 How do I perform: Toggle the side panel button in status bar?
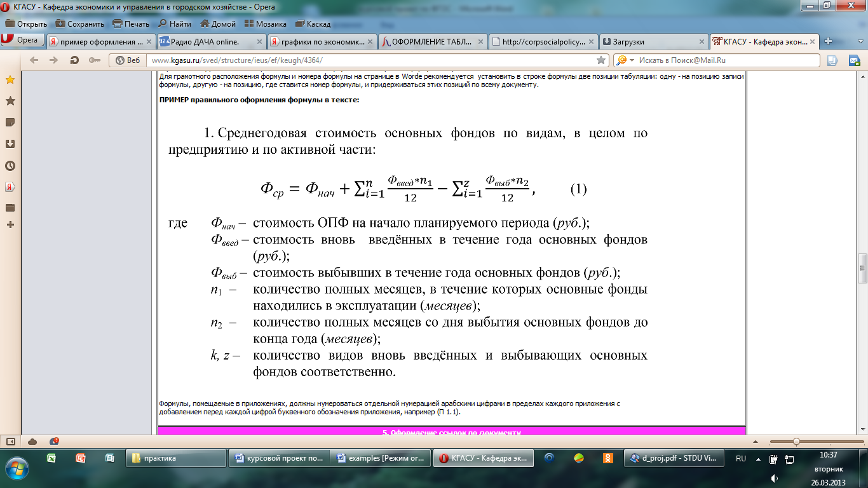10,441
